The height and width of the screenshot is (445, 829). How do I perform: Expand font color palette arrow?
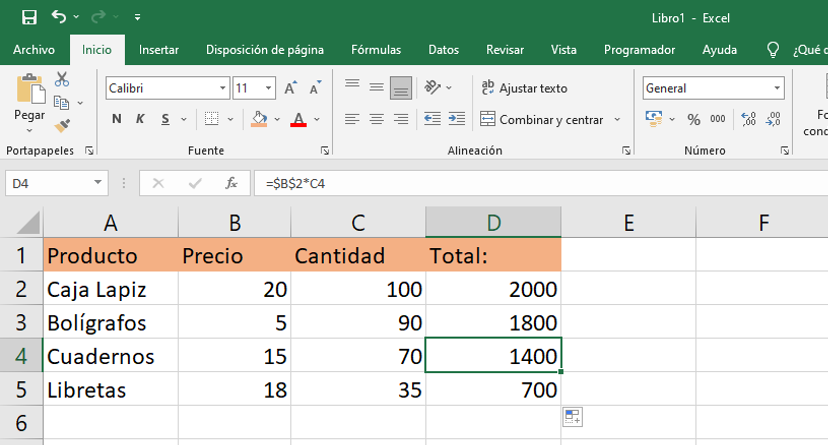coord(317,119)
